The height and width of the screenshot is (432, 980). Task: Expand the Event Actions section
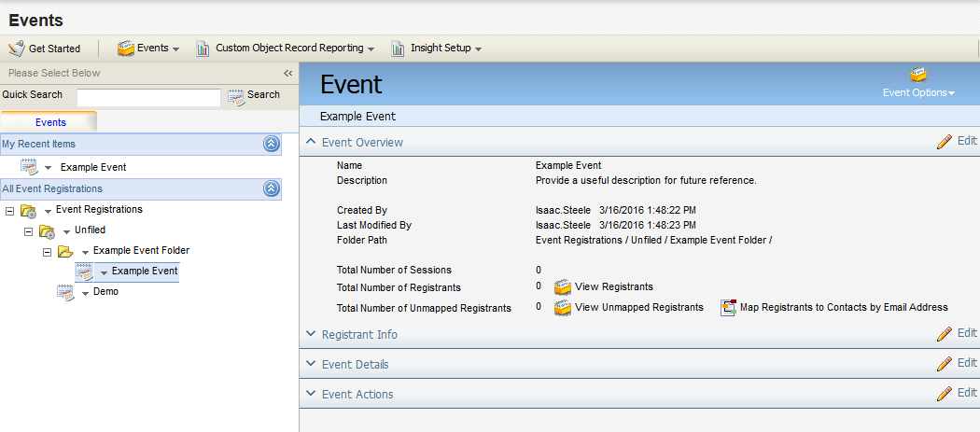pos(311,394)
